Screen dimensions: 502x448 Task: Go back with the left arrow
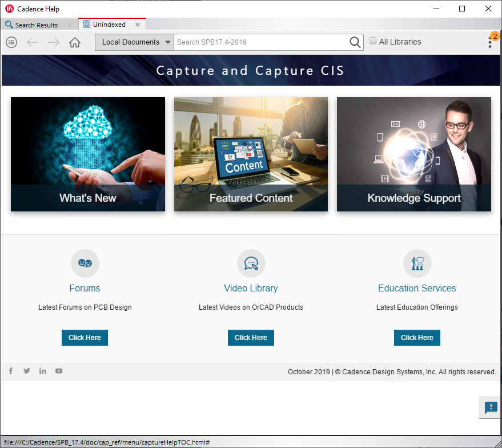pyautogui.click(x=33, y=42)
